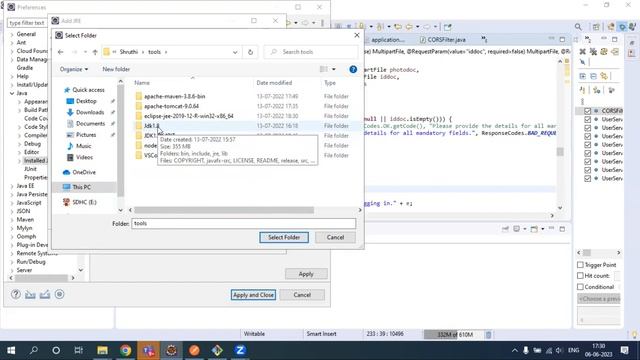This screenshot has width=640, height=360.
Task: Sort by the Type column header
Action: pos(330,83)
